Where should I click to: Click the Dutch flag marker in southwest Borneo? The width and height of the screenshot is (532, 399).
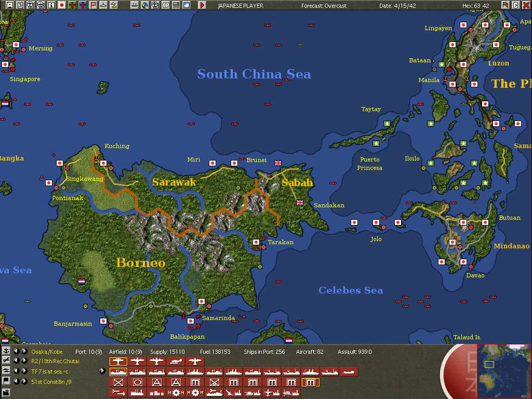tap(82, 282)
